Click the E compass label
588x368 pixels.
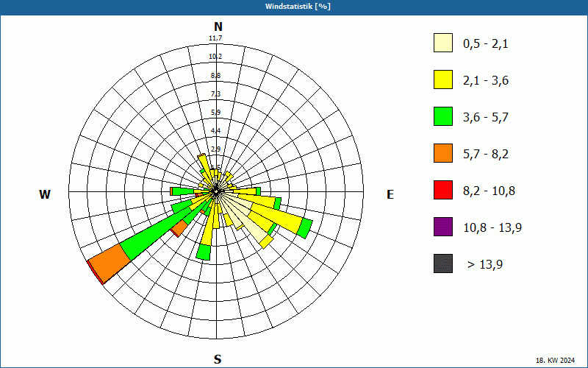390,194
